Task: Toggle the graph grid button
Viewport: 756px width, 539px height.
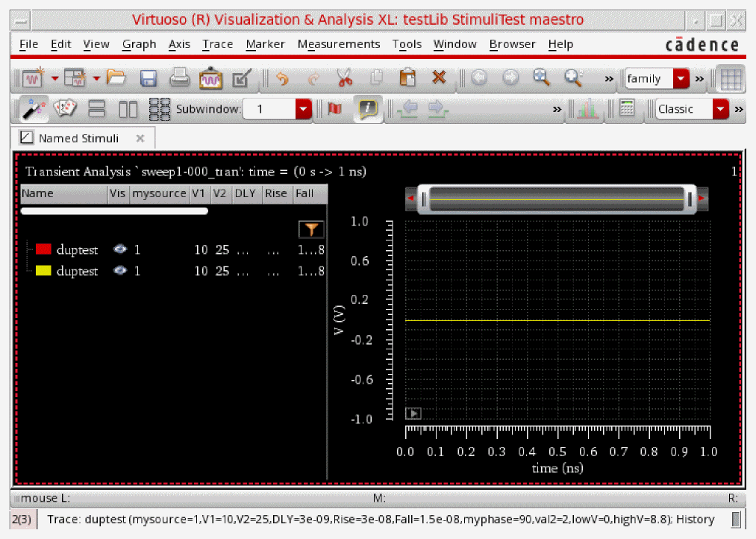Action: pyautogui.click(x=729, y=79)
